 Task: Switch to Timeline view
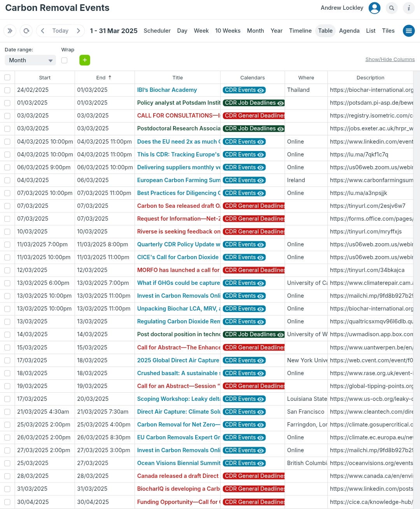(300, 31)
